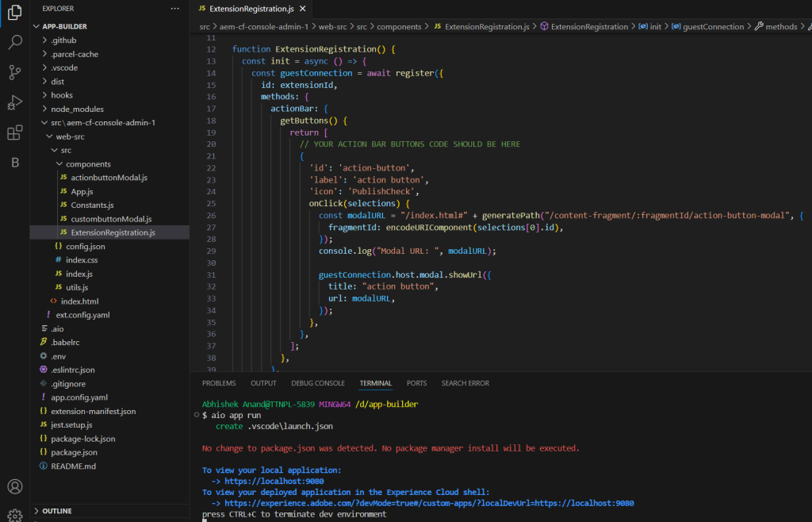The image size is (812, 522).
Task: Click breadcrumb 'aem-cf-console-admin-1'
Action: point(264,27)
